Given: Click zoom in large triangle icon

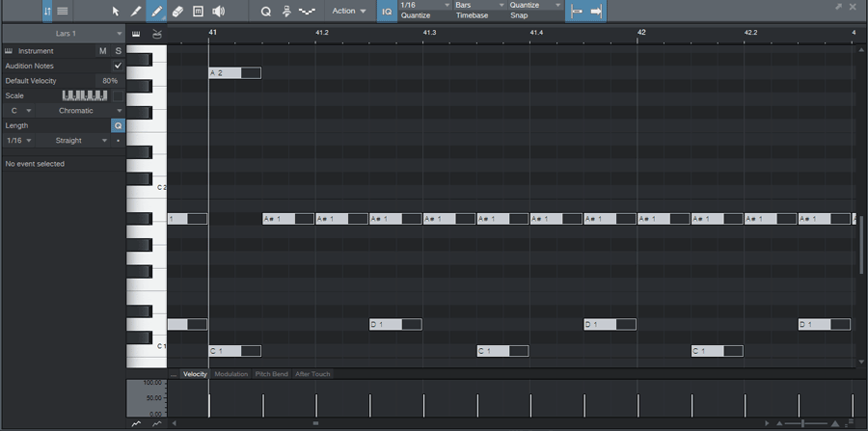Looking at the screenshot, I should [835, 424].
